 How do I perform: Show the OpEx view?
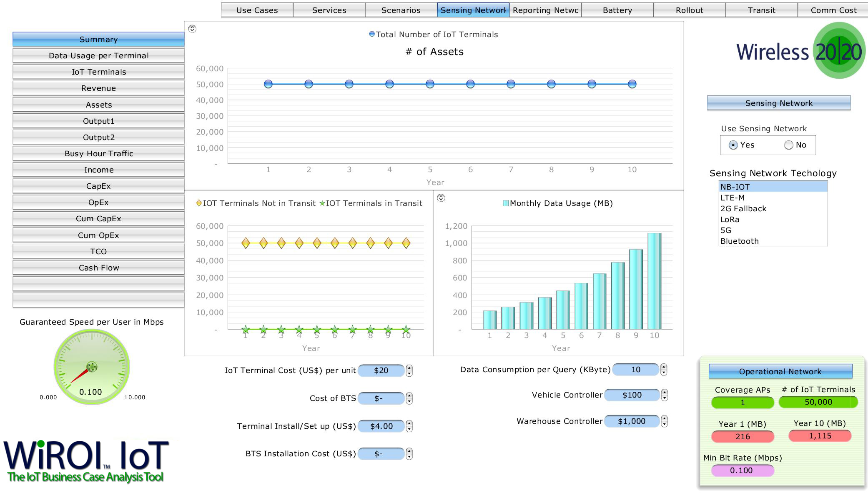pos(98,202)
